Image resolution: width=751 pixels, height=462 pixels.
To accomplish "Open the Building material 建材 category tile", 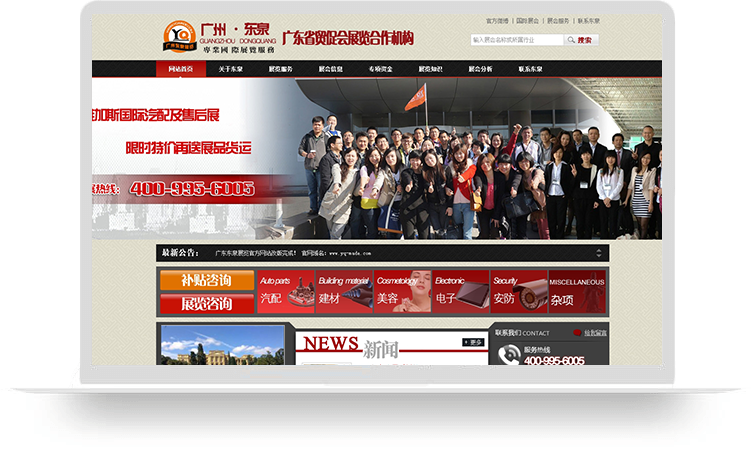I will 344,291.
